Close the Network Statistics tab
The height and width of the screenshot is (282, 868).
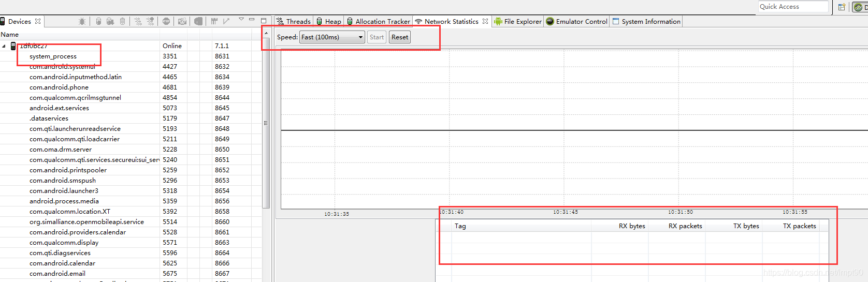tap(485, 21)
